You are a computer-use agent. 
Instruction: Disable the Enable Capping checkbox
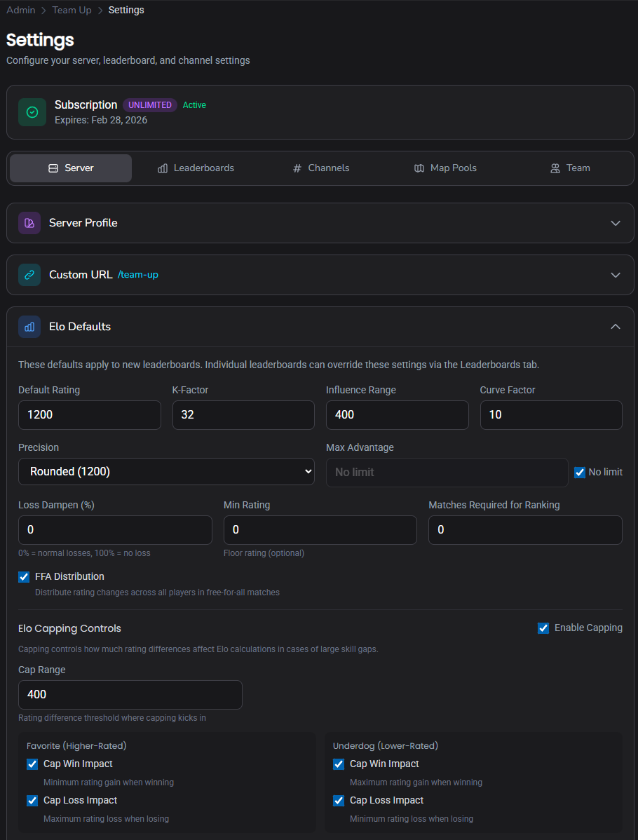[543, 628]
